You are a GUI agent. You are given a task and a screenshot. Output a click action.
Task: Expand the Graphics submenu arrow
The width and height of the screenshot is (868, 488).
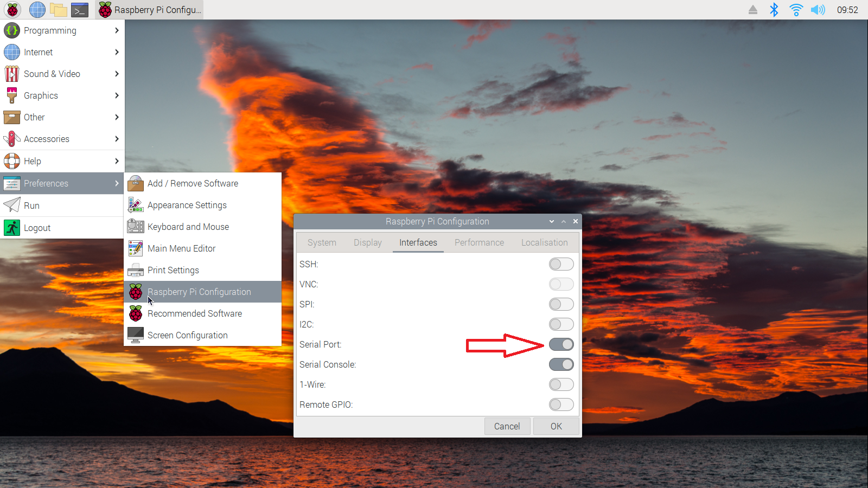coord(117,95)
